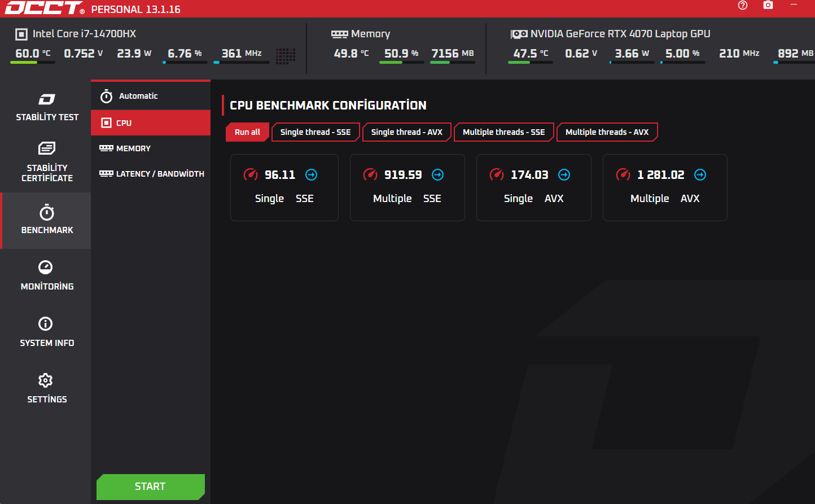Click the CPU Benchmark Configuration heading
The width and height of the screenshot is (815, 504).
328,106
